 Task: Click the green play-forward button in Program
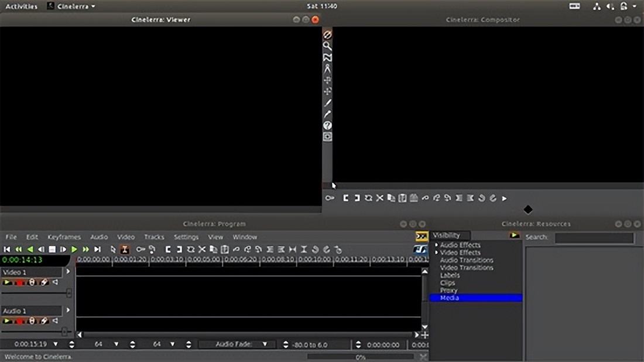click(x=74, y=250)
